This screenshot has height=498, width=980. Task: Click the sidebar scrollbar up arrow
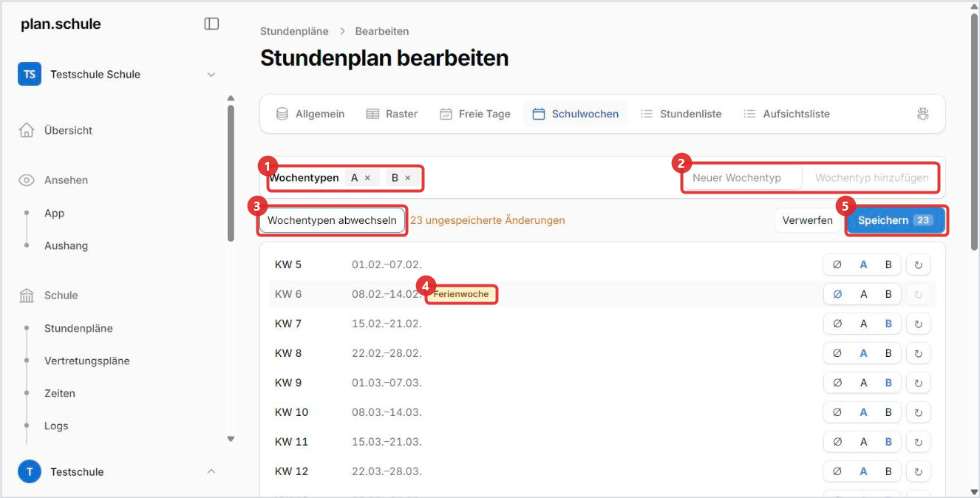click(231, 98)
